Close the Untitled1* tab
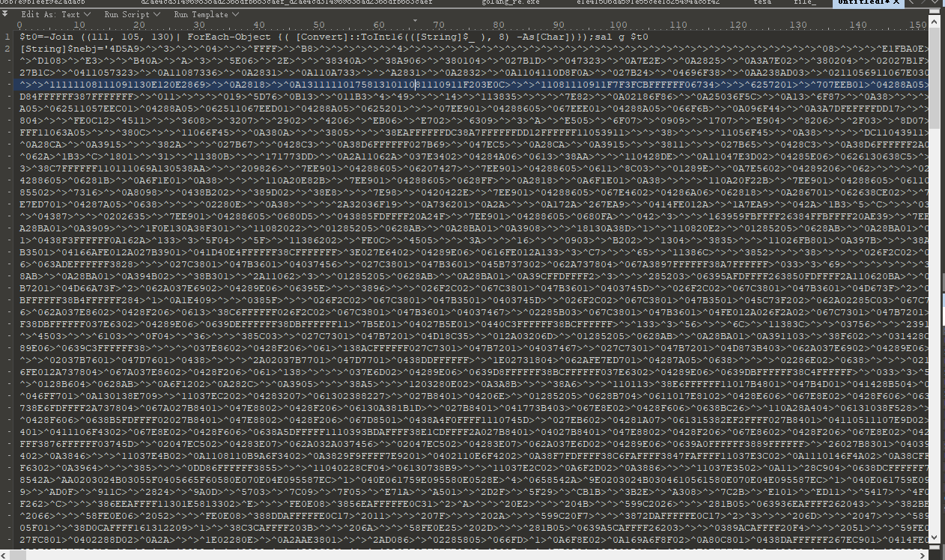Viewport: 945px width, 560px height. tap(897, 3)
